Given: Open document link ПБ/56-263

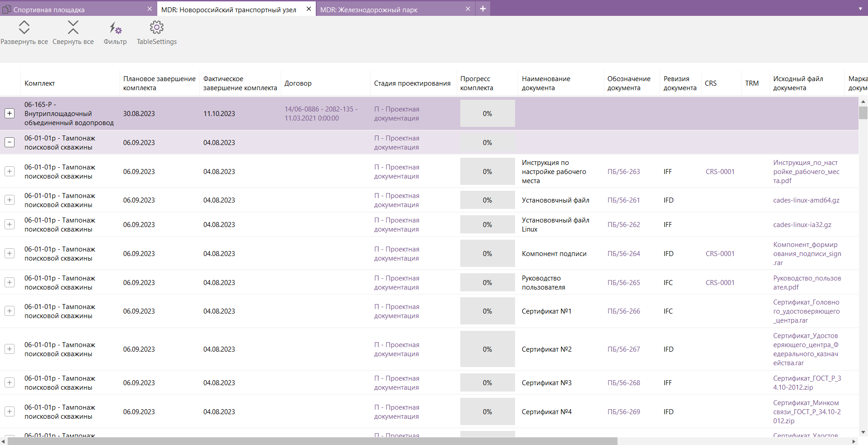Looking at the screenshot, I should tap(624, 172).
